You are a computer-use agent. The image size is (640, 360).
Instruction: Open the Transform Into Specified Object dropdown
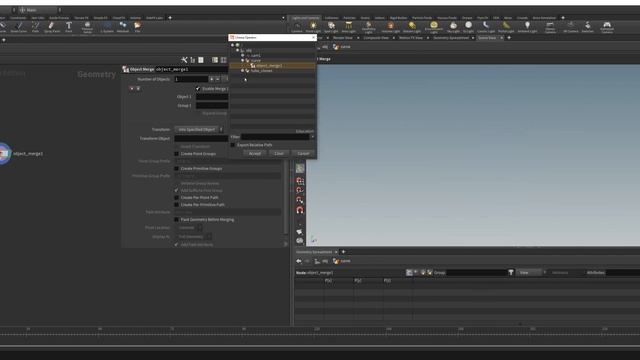[199, 129]
